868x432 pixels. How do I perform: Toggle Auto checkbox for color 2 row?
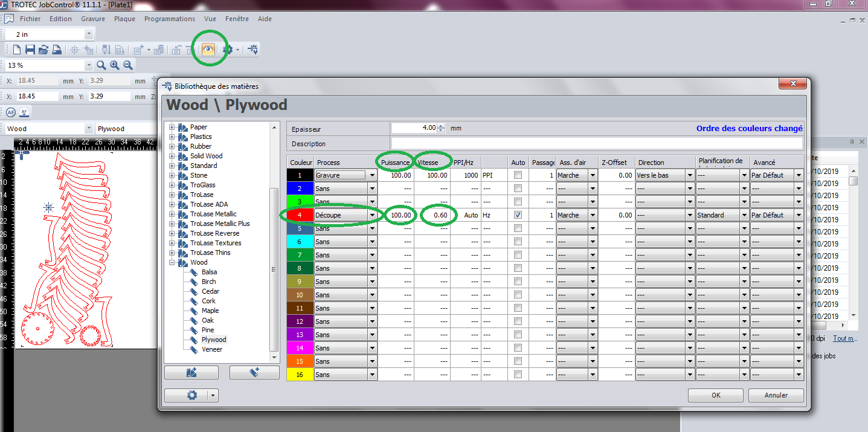(518, 189)
